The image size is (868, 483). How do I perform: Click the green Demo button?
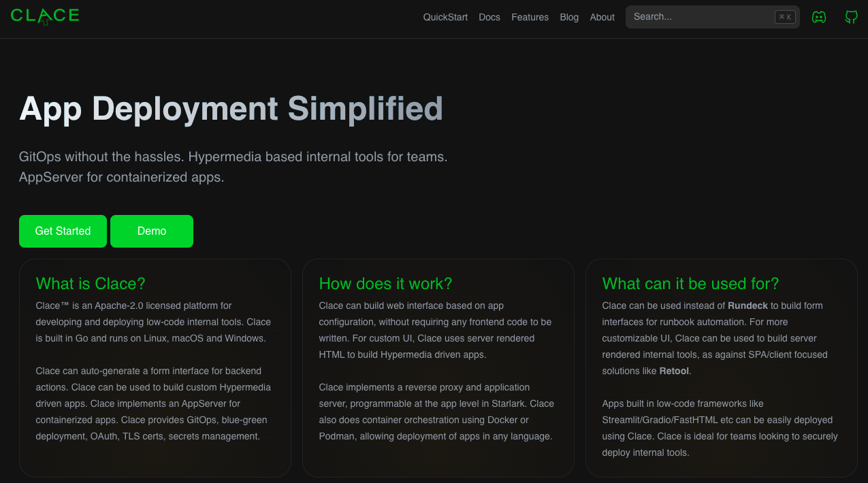tap(152, 231)
